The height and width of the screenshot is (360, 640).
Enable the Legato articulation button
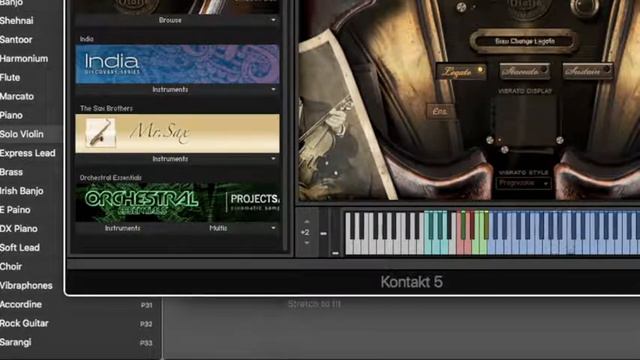[461, 72]
